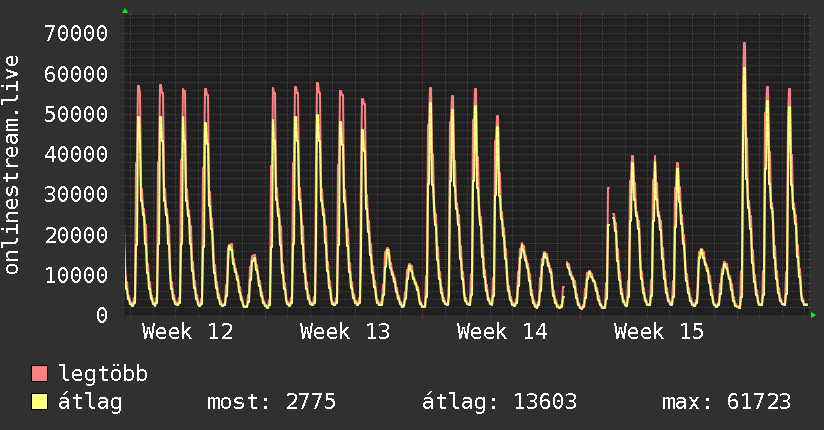Select the Week 12 axis label
Viewport: 824px width, 430px height.
click(x=187, y=332)
